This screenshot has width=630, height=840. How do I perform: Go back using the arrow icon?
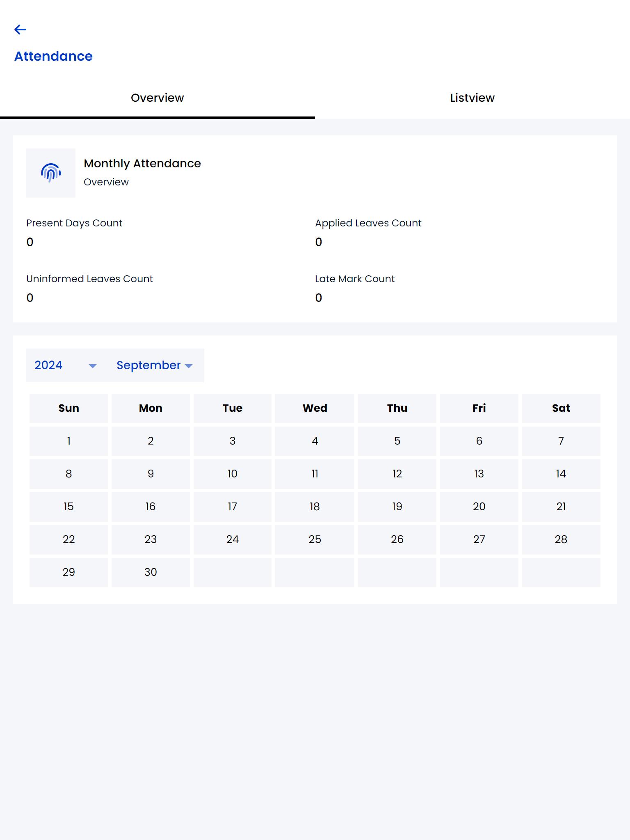[20, 30]
